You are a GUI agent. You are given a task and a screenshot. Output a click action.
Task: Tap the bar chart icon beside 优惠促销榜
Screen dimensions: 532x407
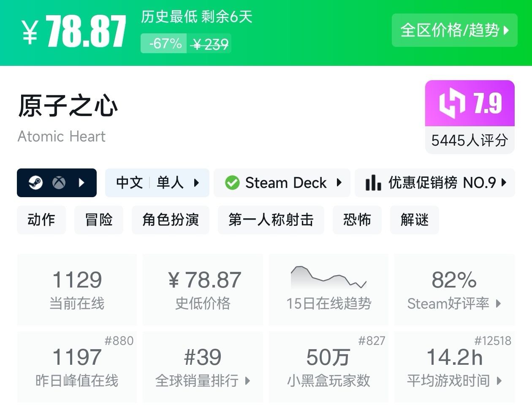(373, 183)
